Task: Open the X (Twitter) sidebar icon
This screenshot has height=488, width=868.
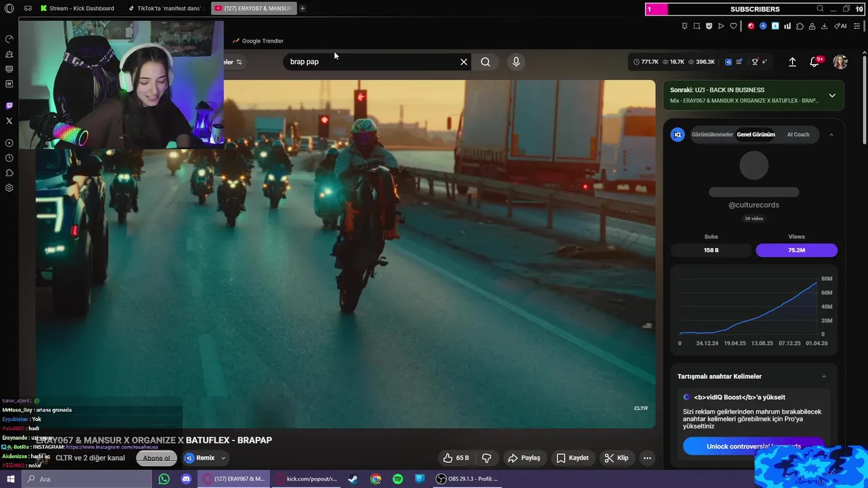Action: (x=9, y=121)
